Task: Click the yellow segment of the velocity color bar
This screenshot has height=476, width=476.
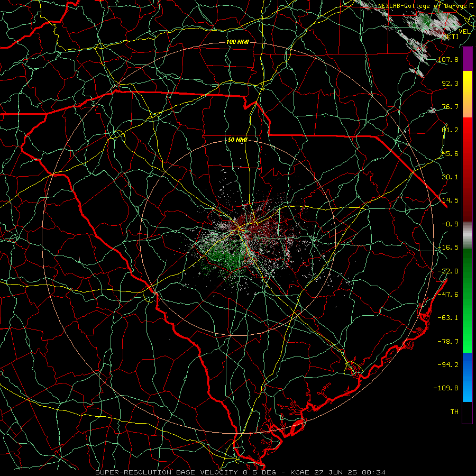Action: click(467, 82)
